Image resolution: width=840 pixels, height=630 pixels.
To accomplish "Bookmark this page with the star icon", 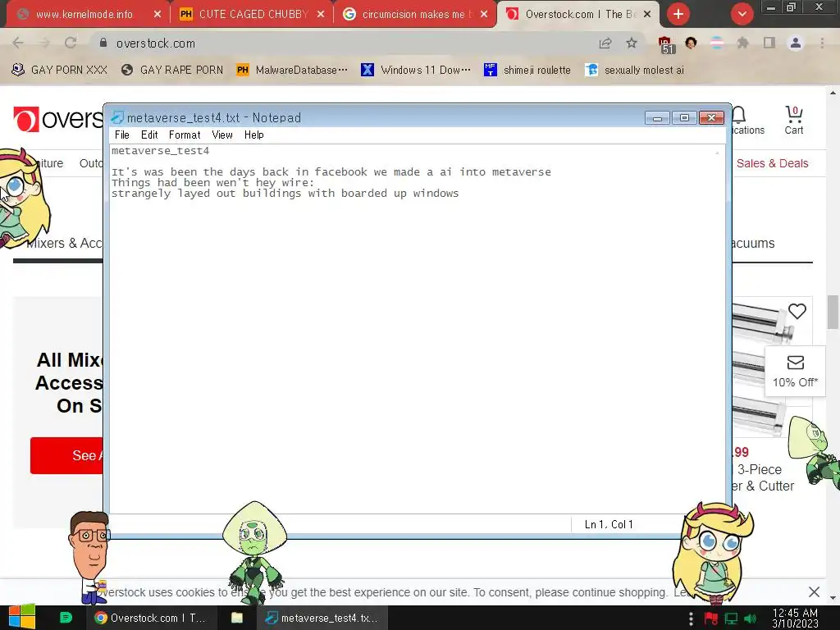I will point(632,43).
